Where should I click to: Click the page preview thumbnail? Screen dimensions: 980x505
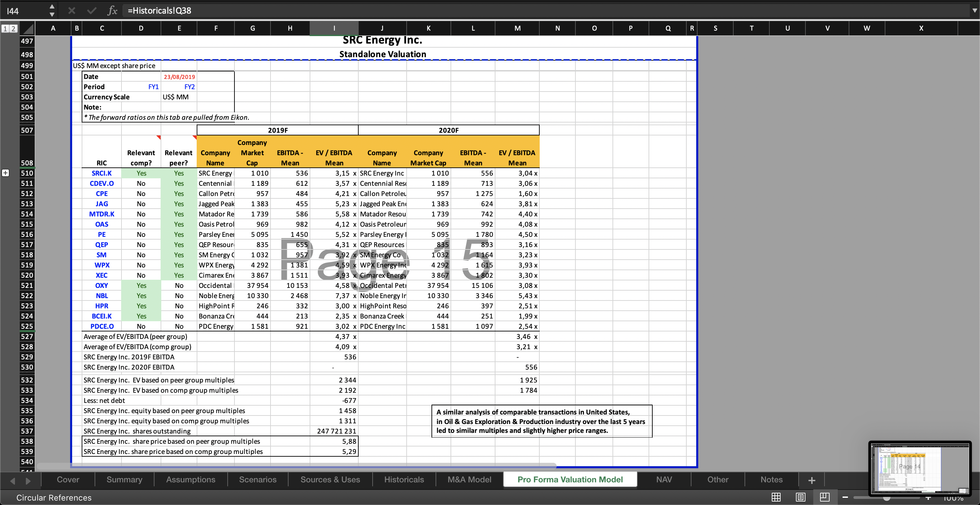(920, 469)
